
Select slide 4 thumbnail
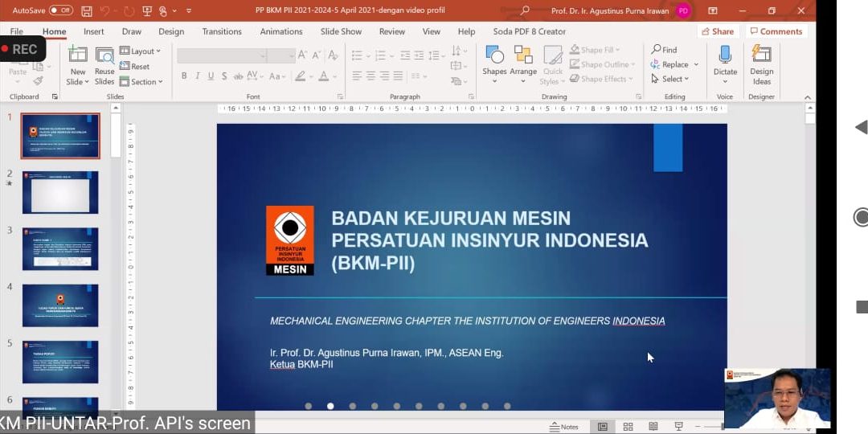click(60, 305)
